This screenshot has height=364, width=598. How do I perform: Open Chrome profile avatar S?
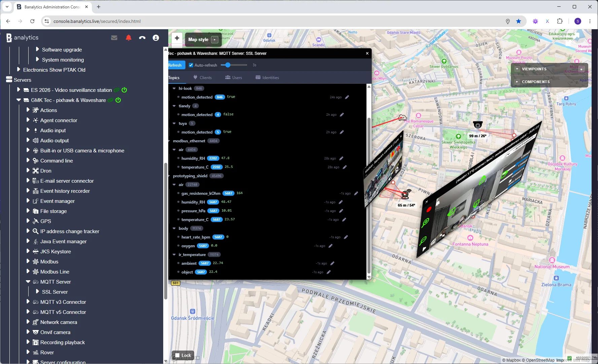tap(578, 21)
